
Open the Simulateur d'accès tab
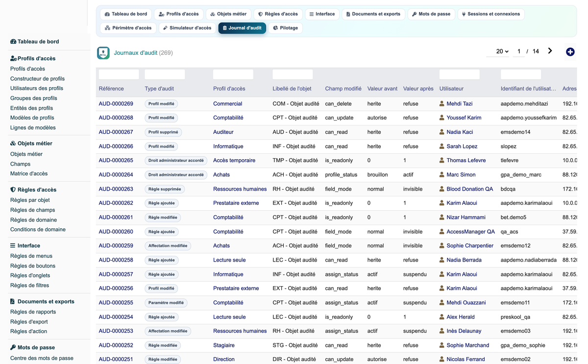[187, 28]
